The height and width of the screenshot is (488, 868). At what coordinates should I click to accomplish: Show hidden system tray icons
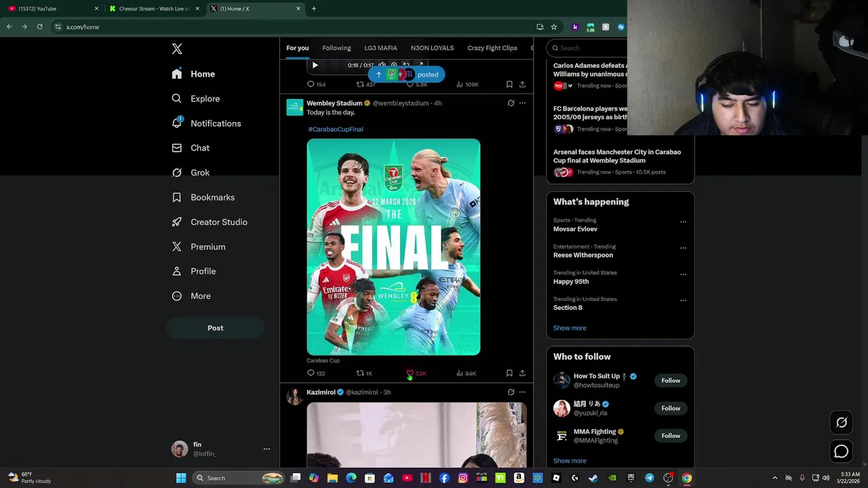coord(774,478)
